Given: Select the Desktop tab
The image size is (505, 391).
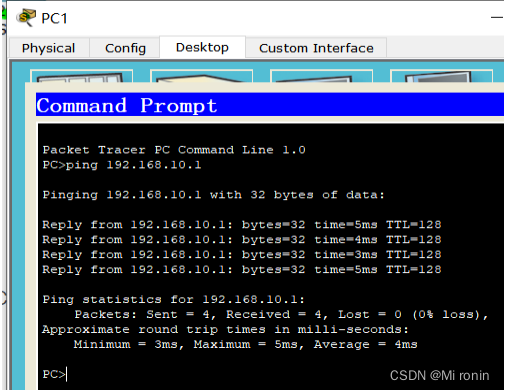Looking at the screenshot, I should [x=202, y=47].
